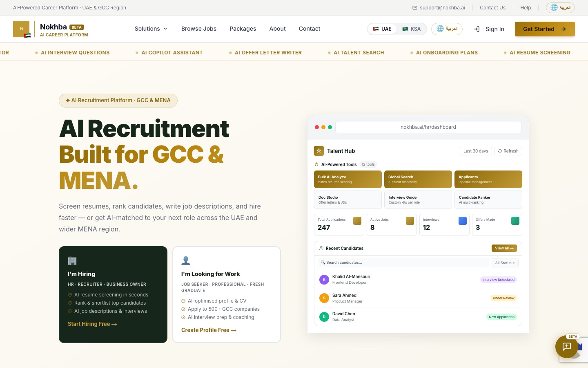Viewport: 588px width, 368px height.
Task: Open the About page
Action: click(278, 29)
